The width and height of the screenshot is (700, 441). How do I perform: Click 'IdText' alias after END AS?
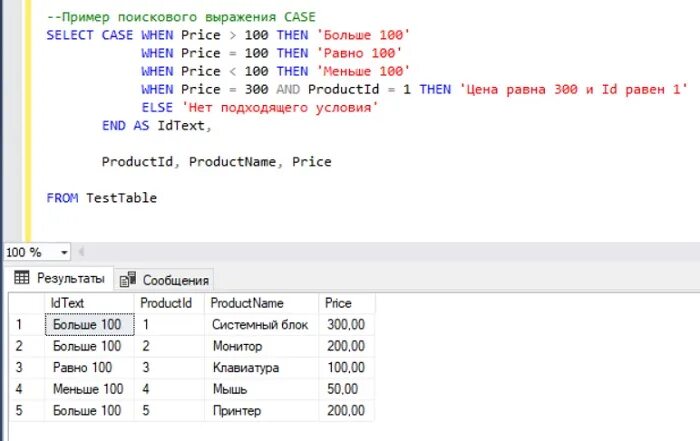click(x=181, y=125)
